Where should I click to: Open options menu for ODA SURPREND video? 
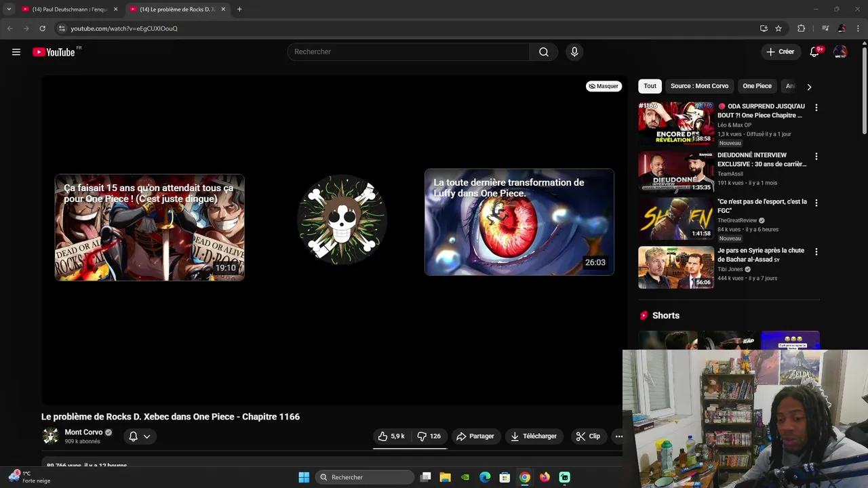coord(816,108)
